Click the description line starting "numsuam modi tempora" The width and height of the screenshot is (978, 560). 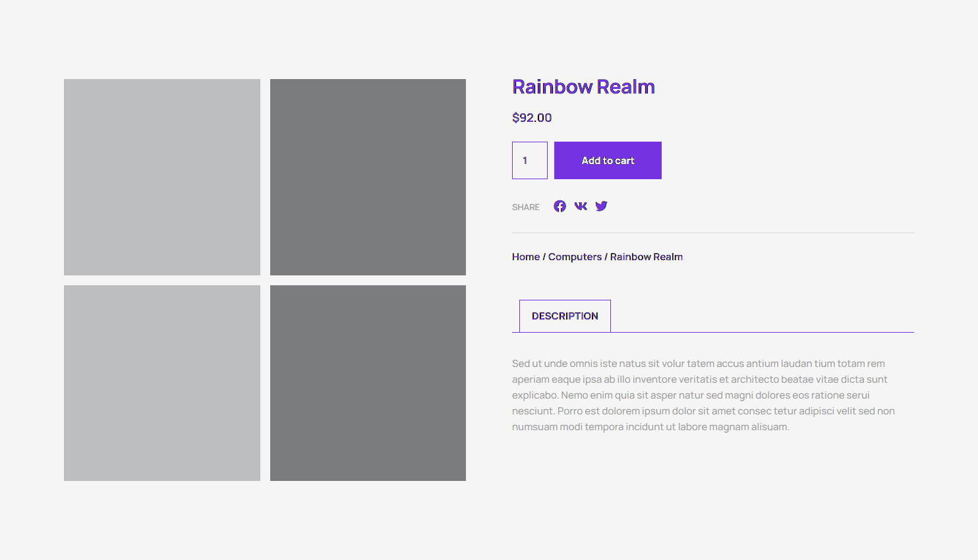650,427
